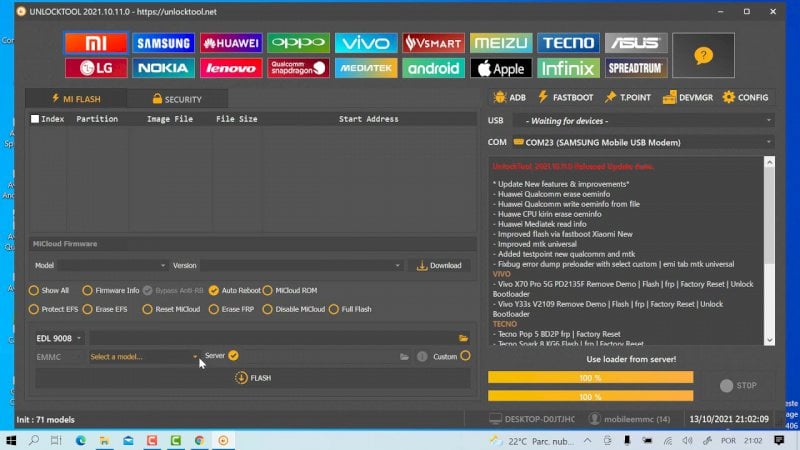
Task: Open the yellow help question icon
Action: click(x=702, y=56)
